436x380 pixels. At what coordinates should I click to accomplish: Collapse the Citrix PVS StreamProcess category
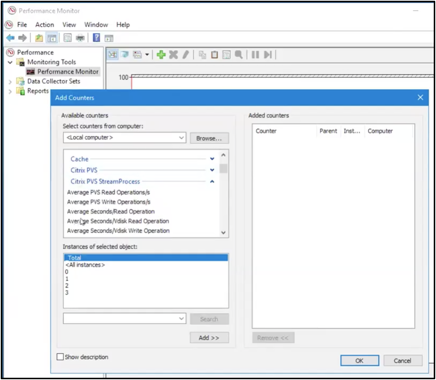tap(212, 181)
